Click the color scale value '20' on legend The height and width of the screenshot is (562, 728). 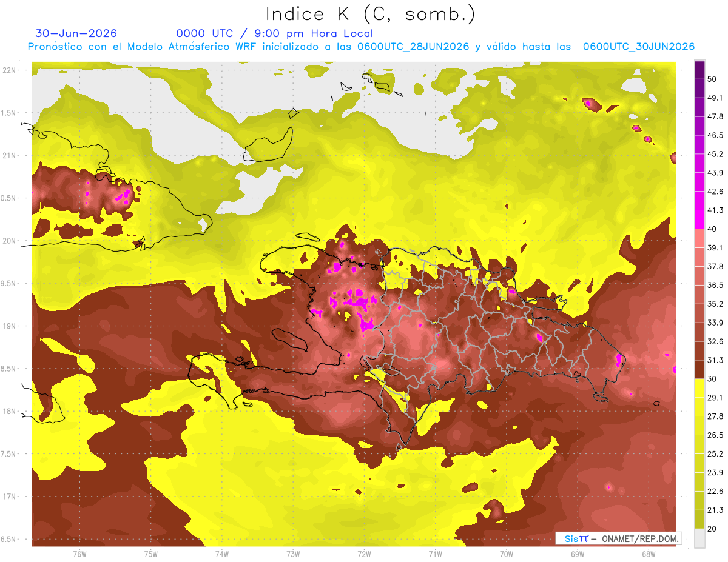(x=713, y=529)
